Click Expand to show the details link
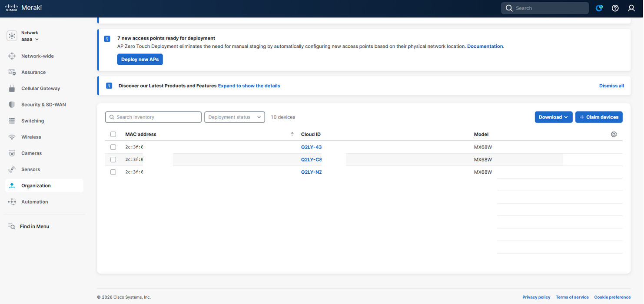The image size is (644, 304). pyautogui.click(x=249, y=86)
